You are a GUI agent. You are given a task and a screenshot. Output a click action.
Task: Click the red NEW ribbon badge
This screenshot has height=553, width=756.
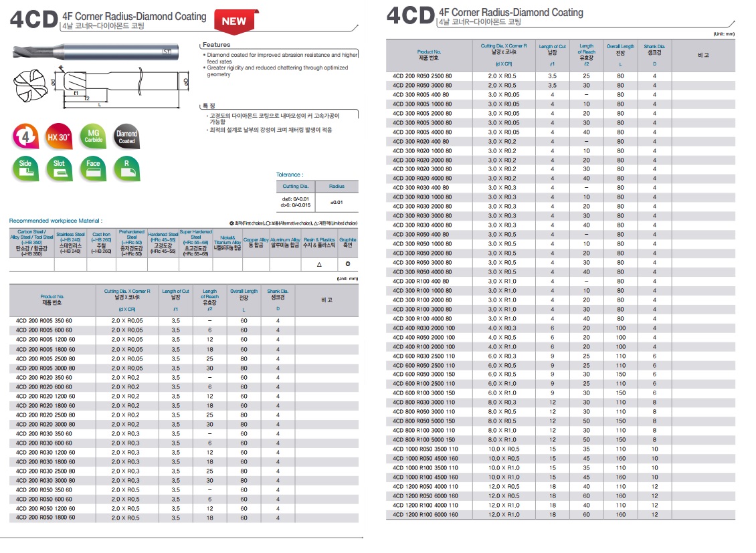(x=235, y=21)
